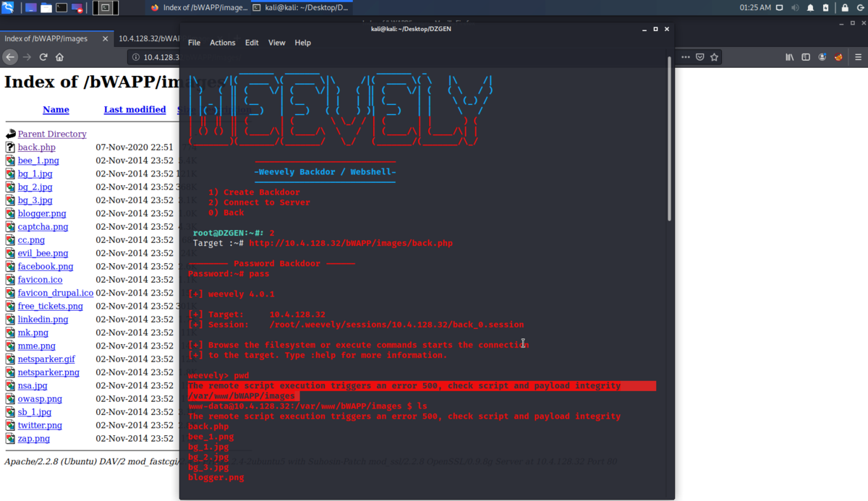Open Firefox hamburger menu
868x501 pixels.
857,57
